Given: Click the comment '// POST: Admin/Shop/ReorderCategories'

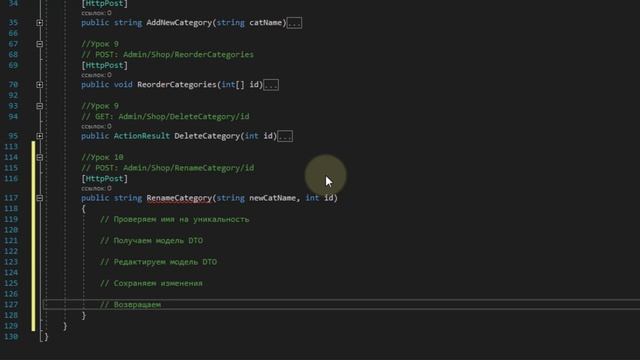Looking at the screenshot, I should 167,55.
